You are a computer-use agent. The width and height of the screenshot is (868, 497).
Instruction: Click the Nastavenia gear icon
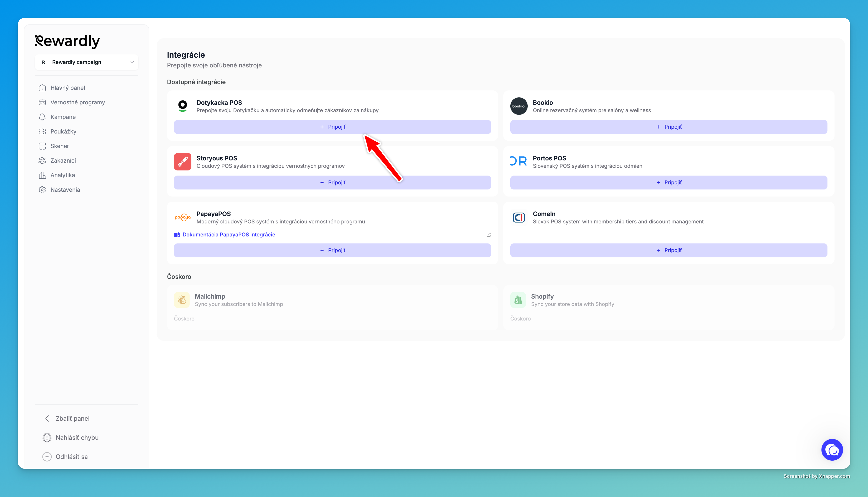point(42,190)
